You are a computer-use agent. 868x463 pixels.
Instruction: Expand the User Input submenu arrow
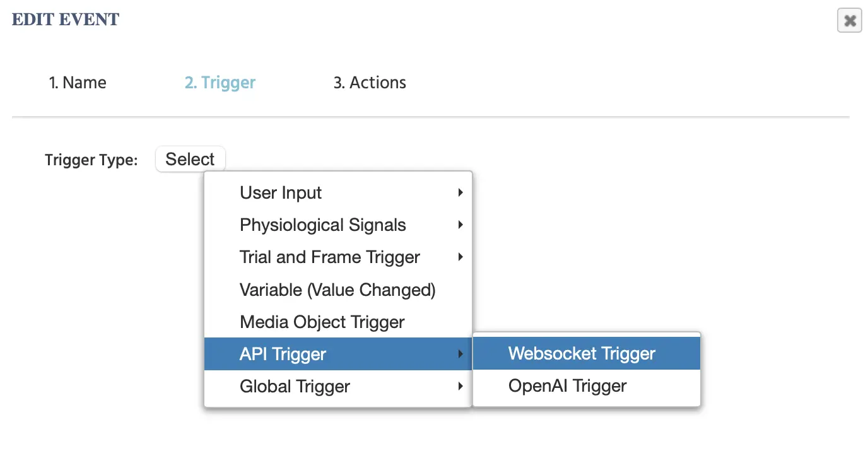tap(460, 193)
